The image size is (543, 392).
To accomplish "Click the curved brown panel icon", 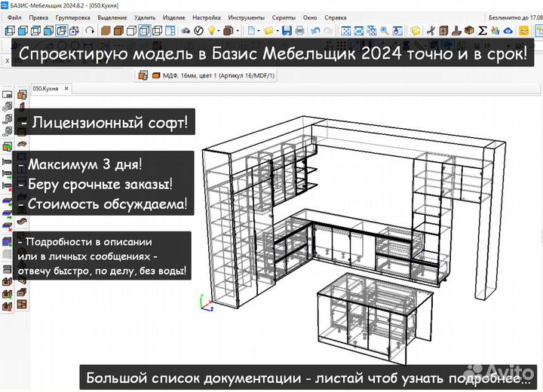I will point(22,144).
